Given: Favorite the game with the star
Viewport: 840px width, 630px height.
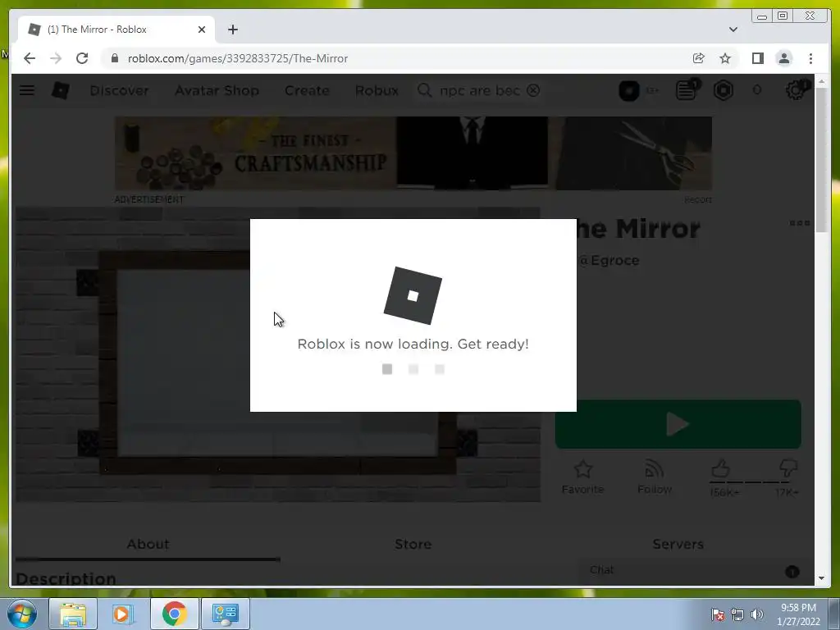Looking at the screenshot, I should [583, 477].
